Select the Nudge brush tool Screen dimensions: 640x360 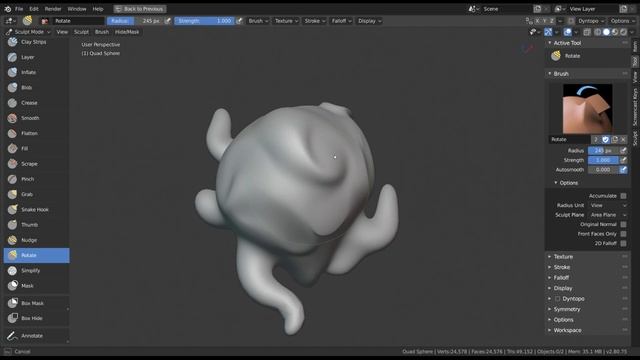[x=36, y=240]
